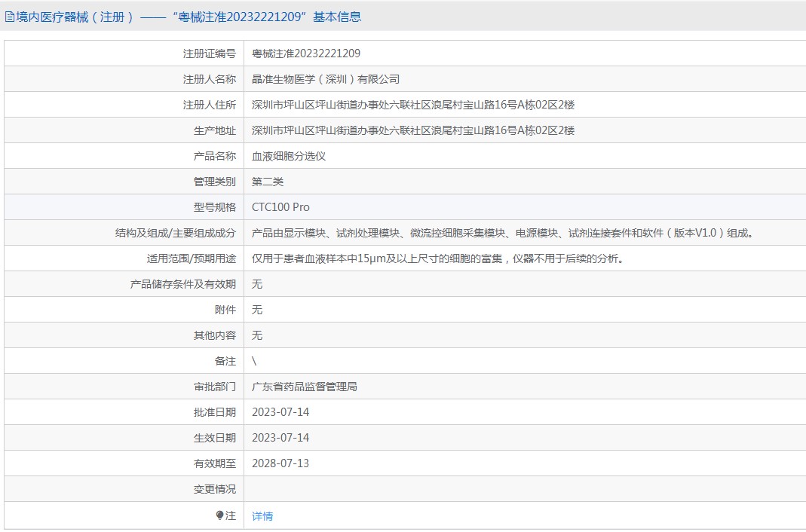
Task: Click the 生产地址 label
Action: tap(215, 130)
